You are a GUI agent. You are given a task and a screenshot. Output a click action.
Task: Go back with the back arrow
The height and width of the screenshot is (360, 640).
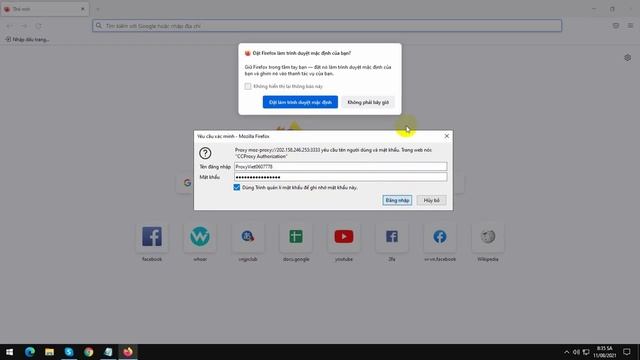coord(9,26)
